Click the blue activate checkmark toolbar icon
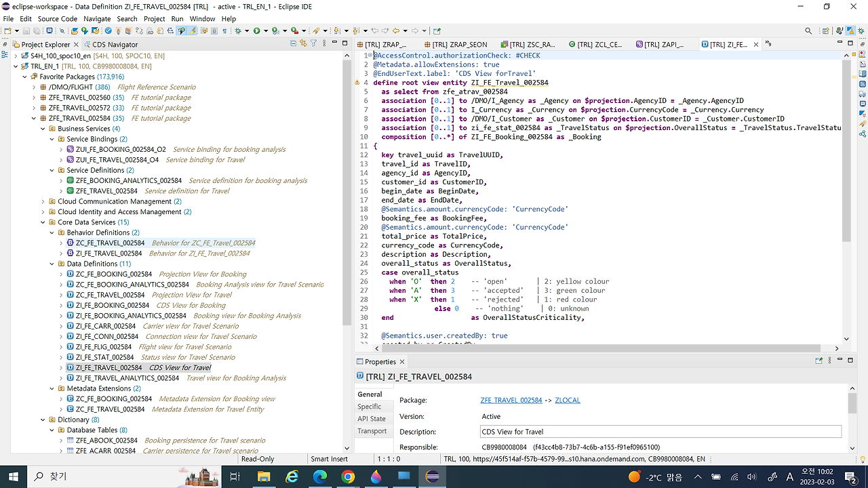 108,30
